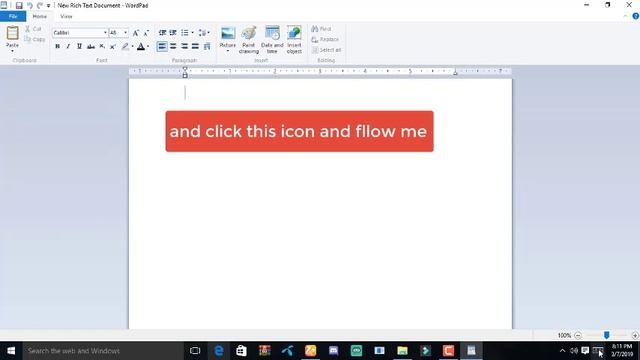This screenshot has width=640, height=360.
Task: Toggle Italic formatting
Action: click(68, 47)
